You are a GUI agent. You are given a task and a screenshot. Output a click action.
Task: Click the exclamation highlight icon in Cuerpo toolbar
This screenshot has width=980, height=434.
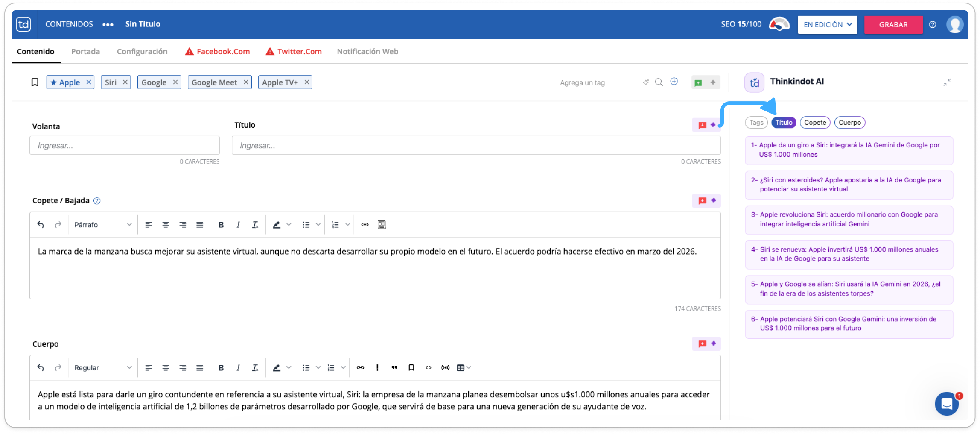[377, 368]
